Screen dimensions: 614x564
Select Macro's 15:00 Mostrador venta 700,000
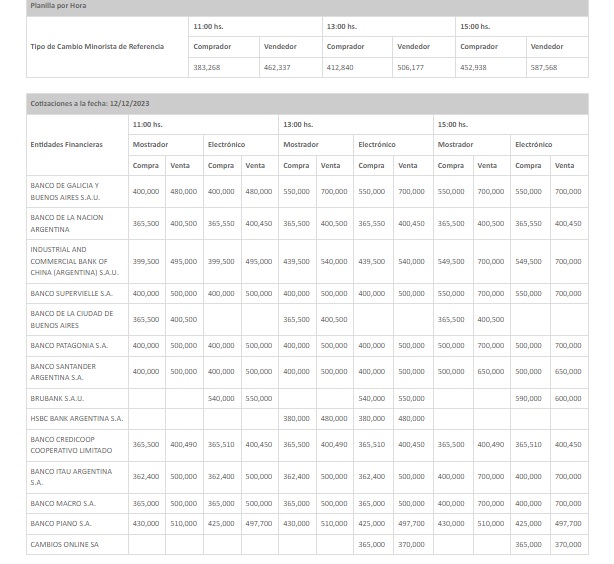click(x=490, y=504)
